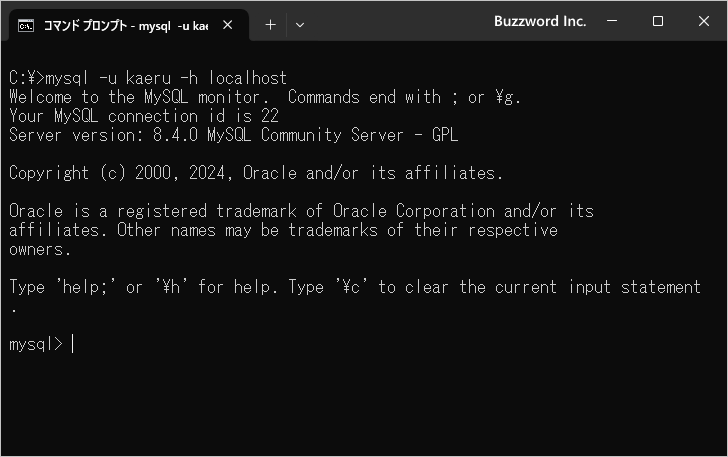Close the コマンド プロンプト mysql tab
The height and width of the screenshot is (457, 728).
pyautogui.click(x=228, y=25)
